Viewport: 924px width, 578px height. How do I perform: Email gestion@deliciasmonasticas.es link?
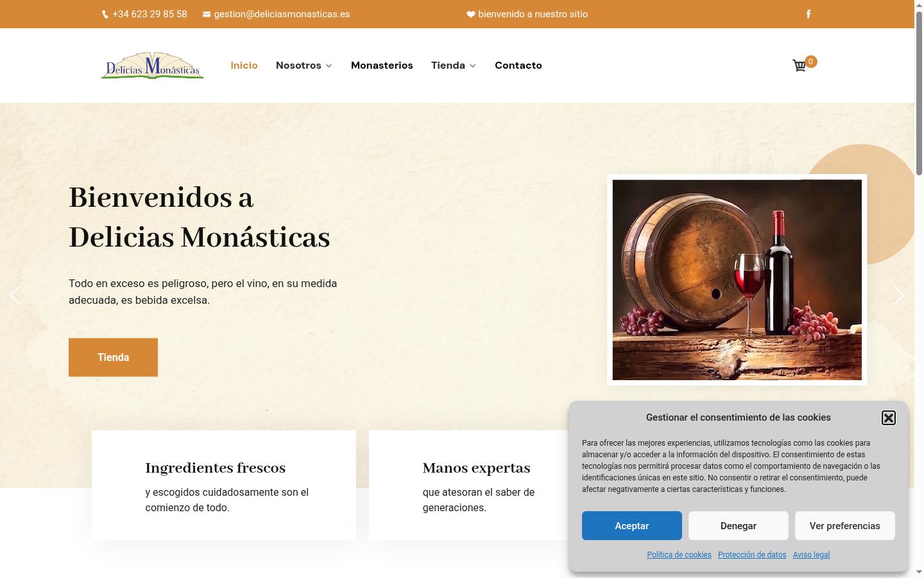(282, 14)
